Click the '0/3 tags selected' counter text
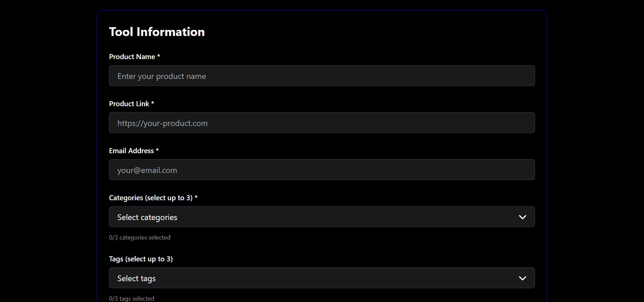This screenshot has height=302, width=644. (131, 299)
